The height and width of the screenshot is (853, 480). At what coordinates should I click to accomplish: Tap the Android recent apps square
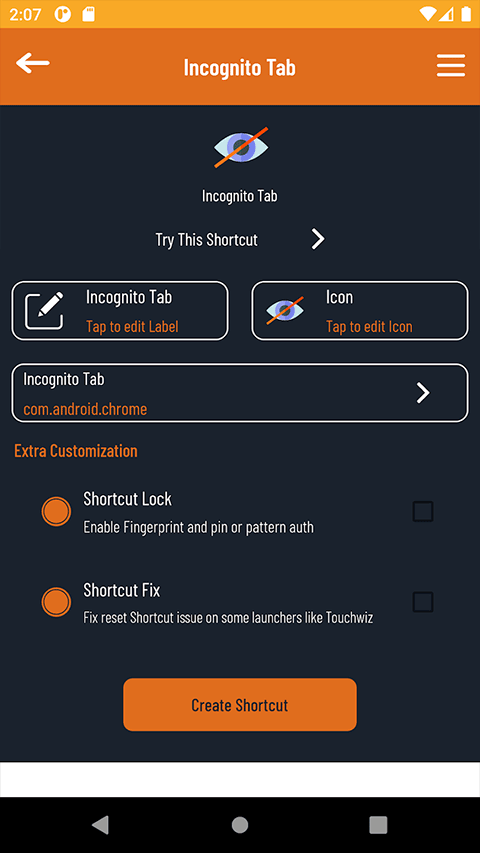tap(378, 825)
